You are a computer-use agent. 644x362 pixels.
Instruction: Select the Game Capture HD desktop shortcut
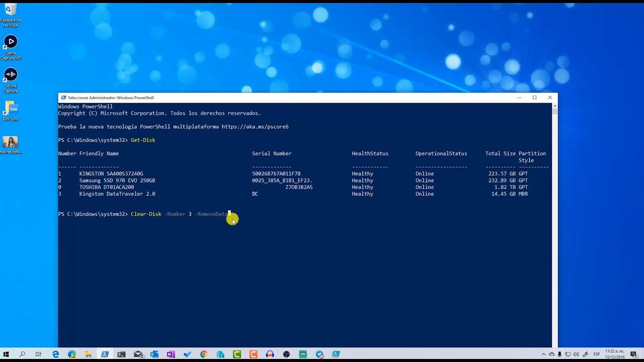pyautogui.click(x=11, y=42)
